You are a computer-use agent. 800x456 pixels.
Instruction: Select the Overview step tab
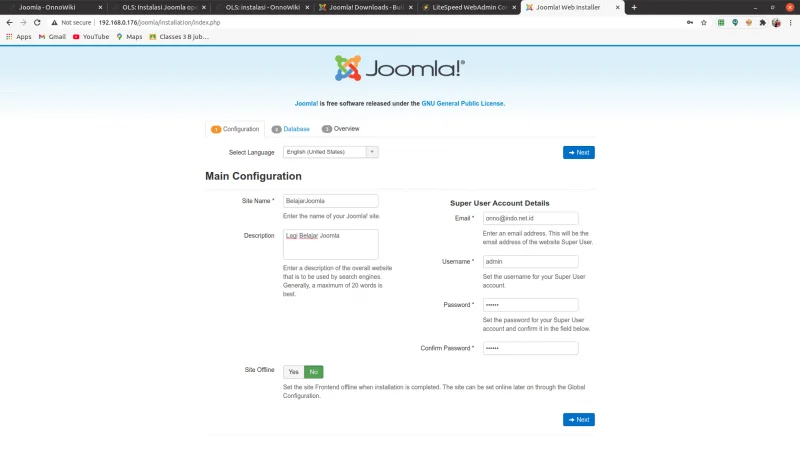pyautogui.click(x=340, y=129)
